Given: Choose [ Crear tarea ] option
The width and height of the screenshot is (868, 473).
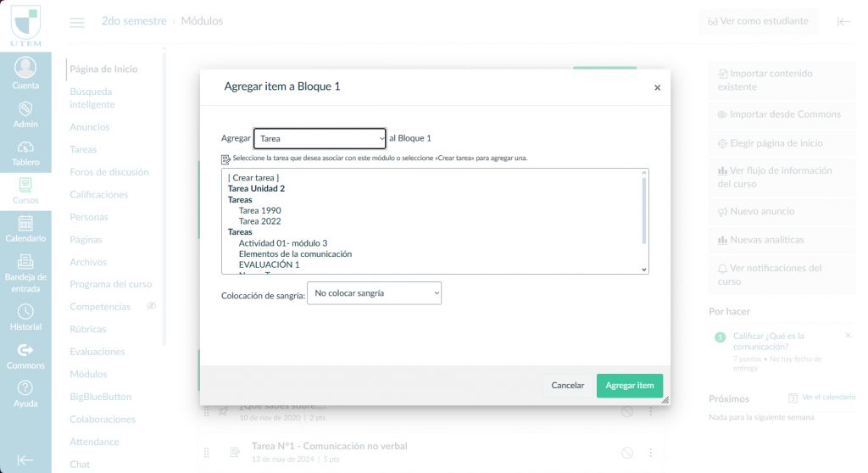Looking at the screenshot, I should (253, 177).
